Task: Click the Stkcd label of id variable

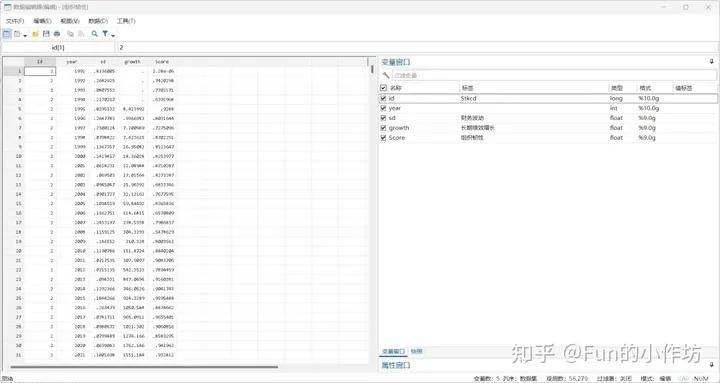Action: (468, 98)
